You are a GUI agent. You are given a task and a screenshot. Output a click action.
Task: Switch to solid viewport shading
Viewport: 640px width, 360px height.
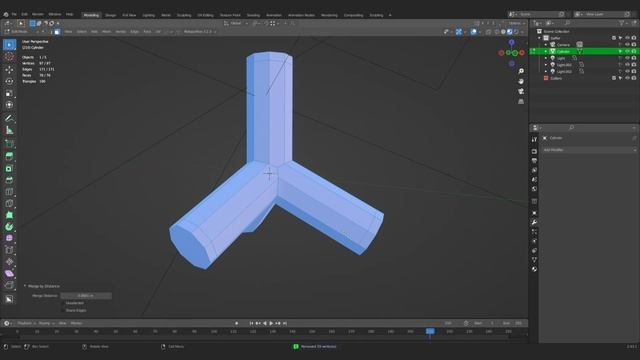(x=503, y=32)
